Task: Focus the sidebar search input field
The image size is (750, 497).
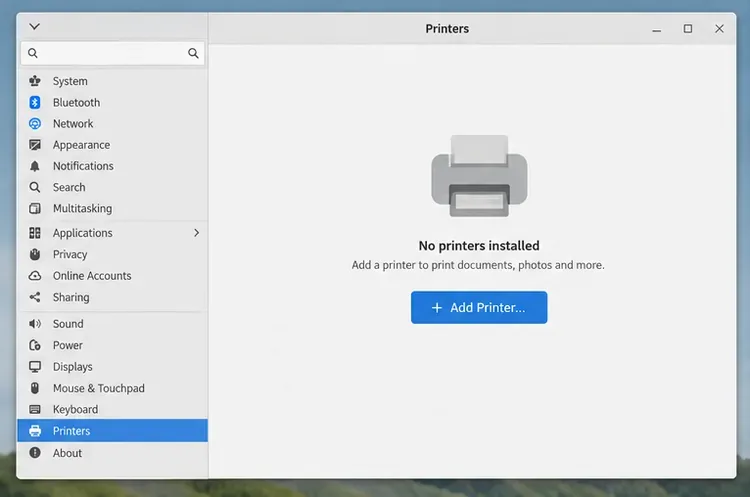Action: coord(112,53)
